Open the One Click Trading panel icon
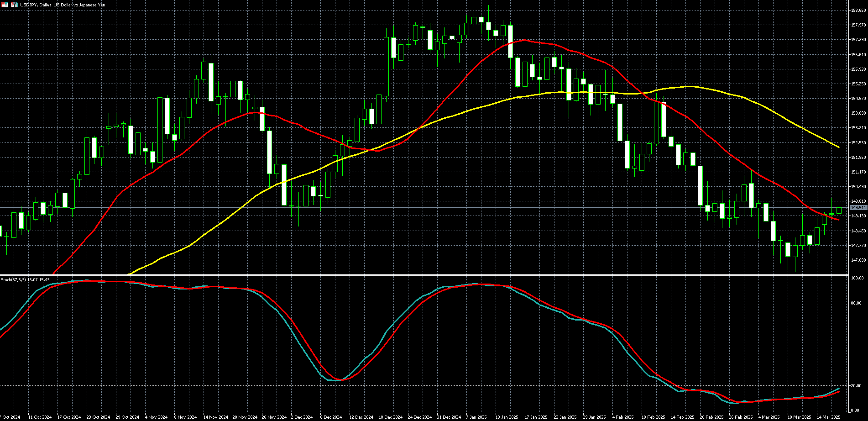 pyautogui.click(x=5, y=5)
